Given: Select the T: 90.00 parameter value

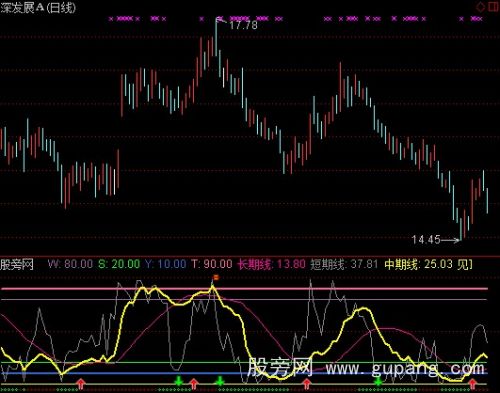Looking at the screenshot, I should [212, 264].
